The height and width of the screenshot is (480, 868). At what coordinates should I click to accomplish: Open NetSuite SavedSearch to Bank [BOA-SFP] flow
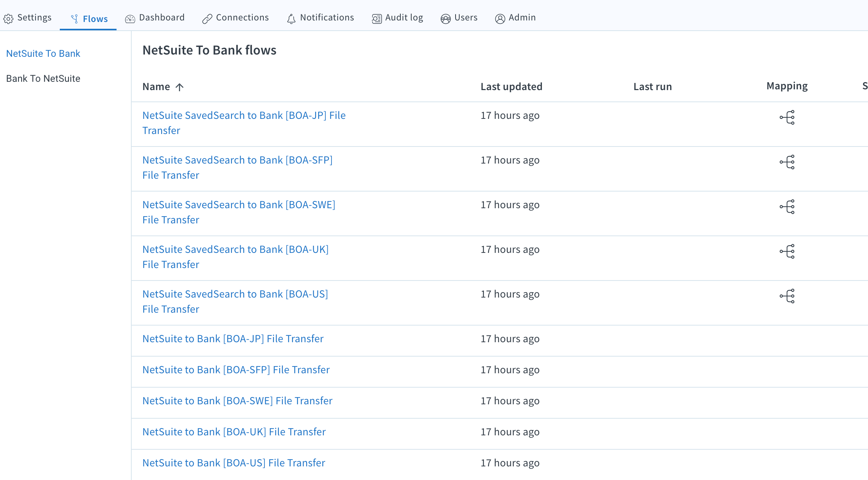(238, 167)
